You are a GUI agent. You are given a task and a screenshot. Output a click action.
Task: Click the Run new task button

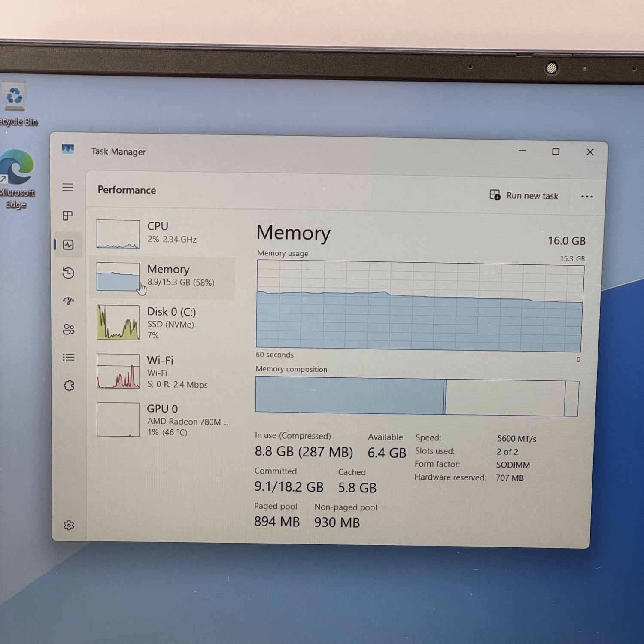(x=524, y=196)
